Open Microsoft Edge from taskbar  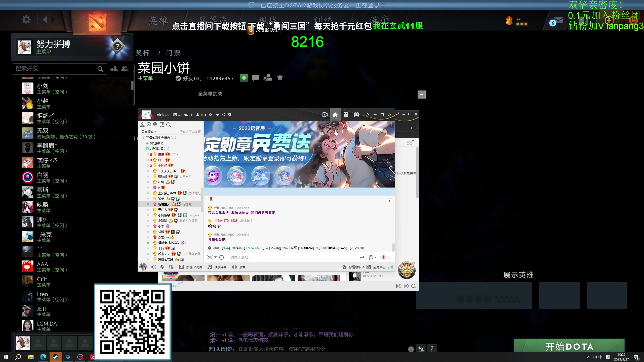43,357
